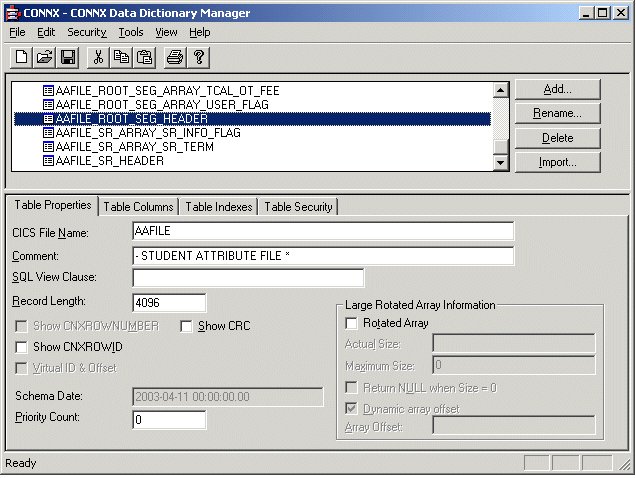Image resolution: width=636 pixels, height=478 pixels.
Task: Click the Paste clipboard toolbar icon
Action: click(x=144, y=57)
